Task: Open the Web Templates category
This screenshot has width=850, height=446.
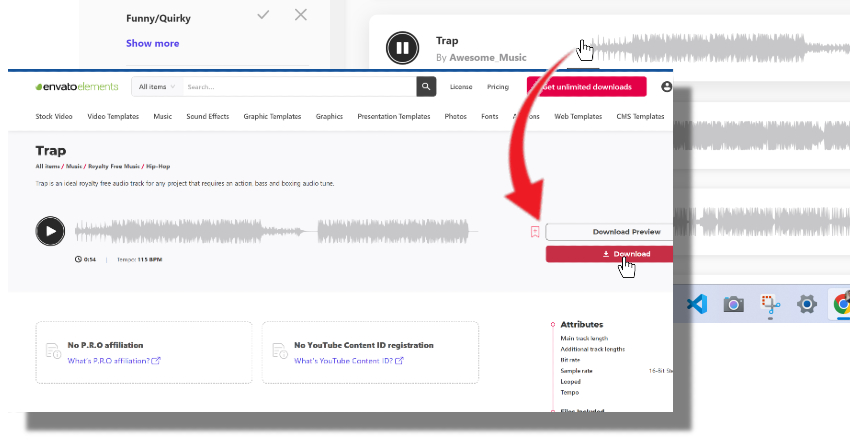Action: coord(578,117)
